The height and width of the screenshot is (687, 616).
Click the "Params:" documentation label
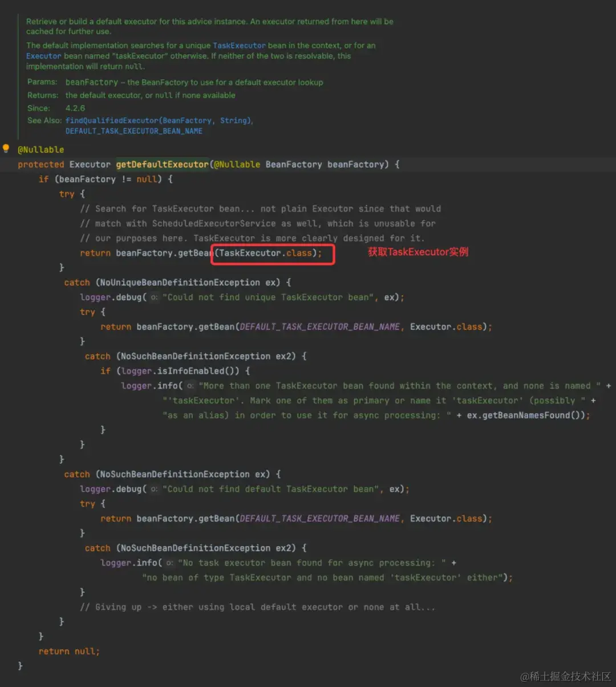[42, 82]
